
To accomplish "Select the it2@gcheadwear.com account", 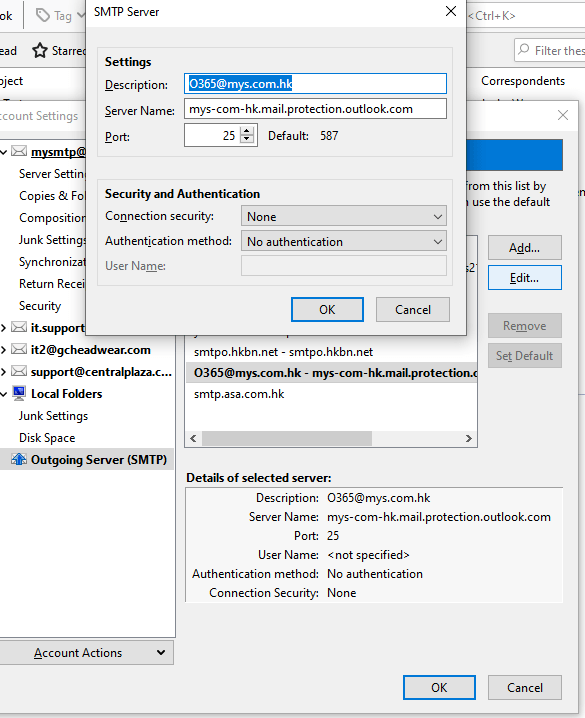I will coord(91,350).
